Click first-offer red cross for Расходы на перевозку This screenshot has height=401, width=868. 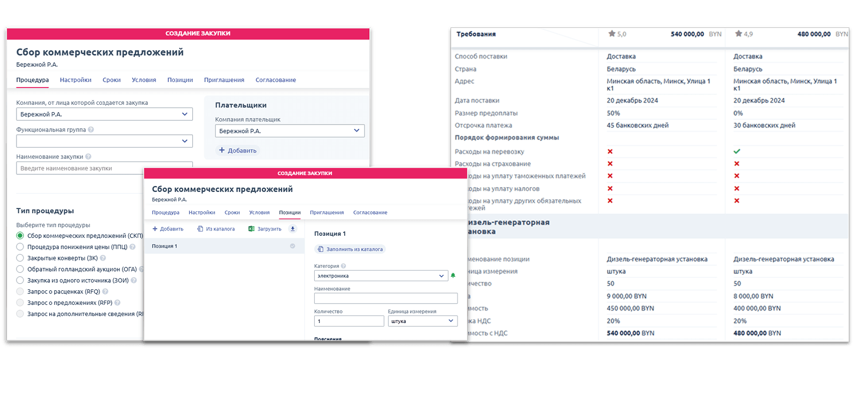tap(610, 152)
